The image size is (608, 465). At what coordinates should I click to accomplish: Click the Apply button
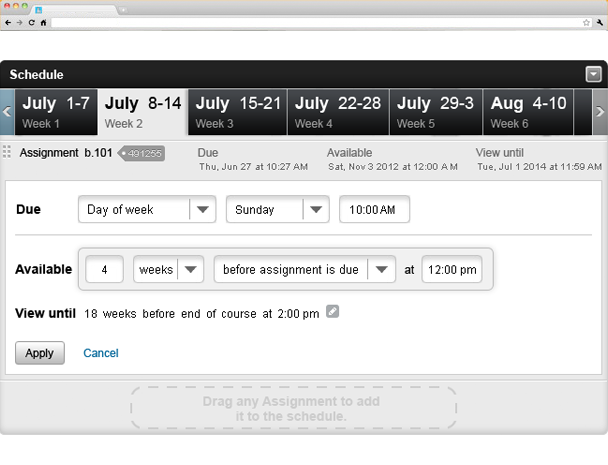(40, 353)
